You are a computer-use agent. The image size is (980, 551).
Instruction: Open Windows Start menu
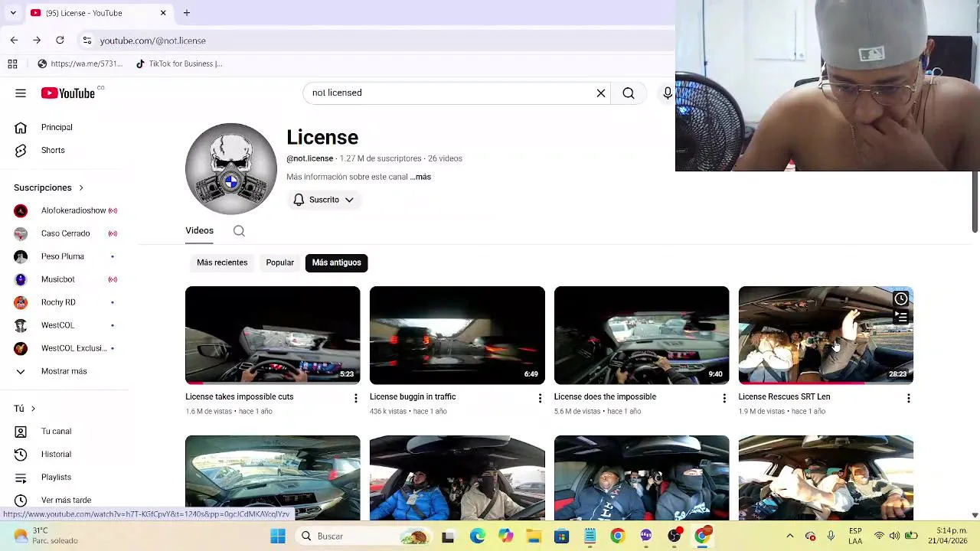pyautogui.click(x=278, y=536)
